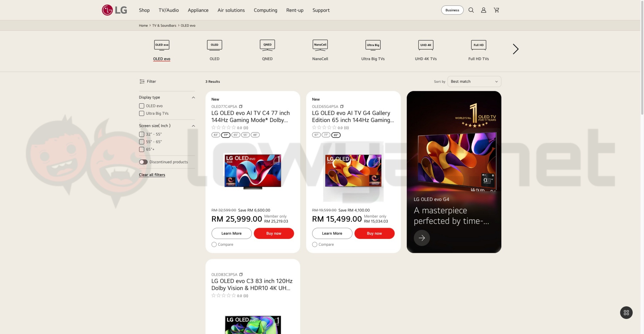
Task: Choose 83" size for the C4 TV
Action: click(216, 135)
